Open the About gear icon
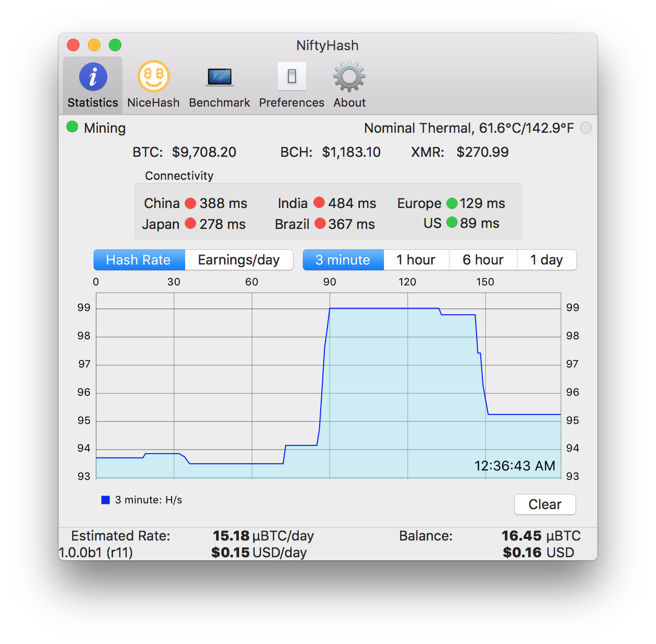Image resolution: width=656 pixels, height=644 pixels. (349, 77)
